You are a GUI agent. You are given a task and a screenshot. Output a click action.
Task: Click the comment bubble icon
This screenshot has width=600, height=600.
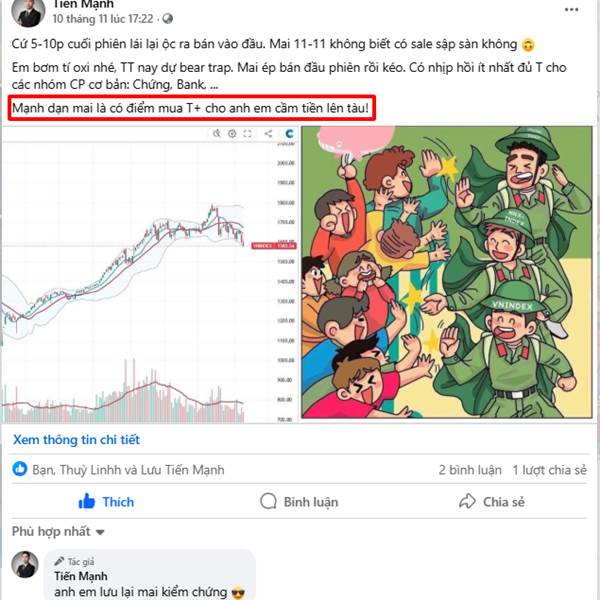tap(268, 501)
